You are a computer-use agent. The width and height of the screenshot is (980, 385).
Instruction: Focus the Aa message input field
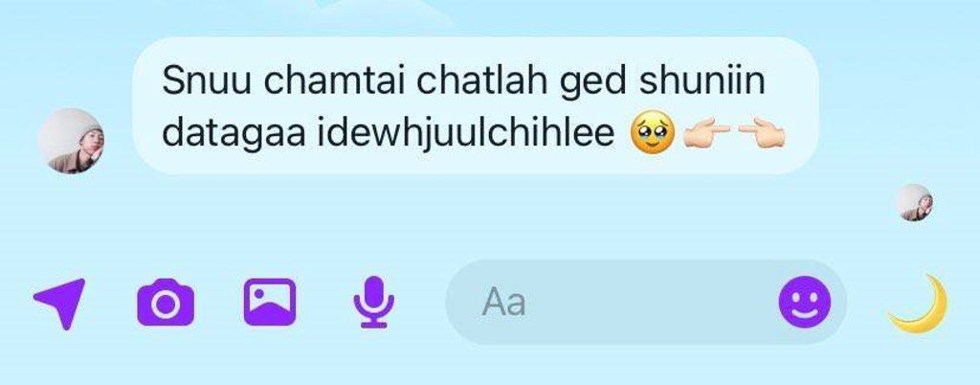(x=646, y=303)
